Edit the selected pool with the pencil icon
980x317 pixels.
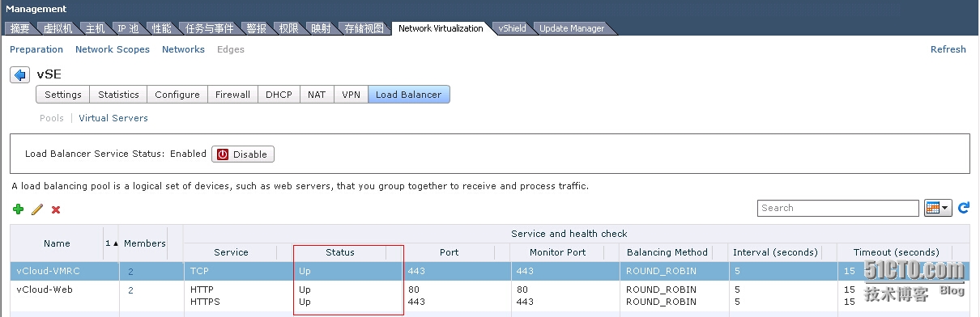click(x=37, y=209)
